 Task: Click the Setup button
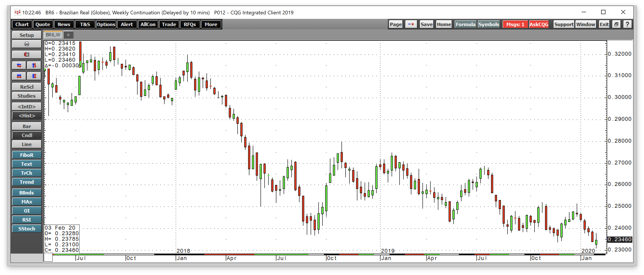(27, 35)
